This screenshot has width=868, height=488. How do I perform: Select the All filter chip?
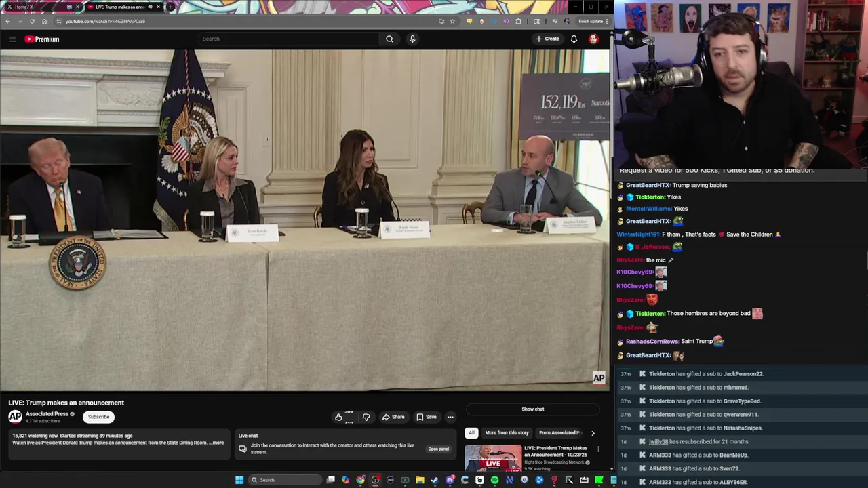pyautogui.click(x=471, y=432)
